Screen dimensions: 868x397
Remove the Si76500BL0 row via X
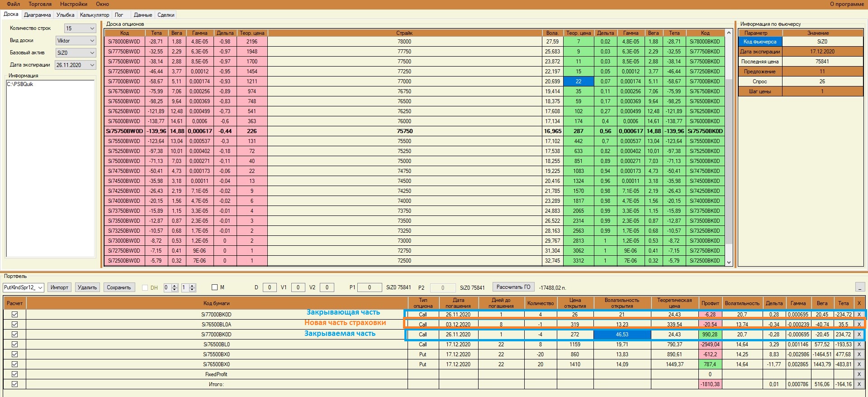[x=859, y=344]
